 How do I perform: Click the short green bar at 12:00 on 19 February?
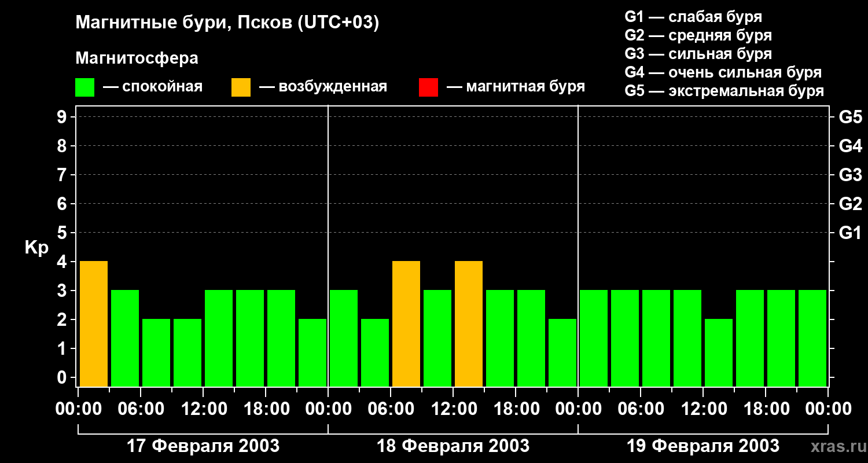tap(719, 352)
